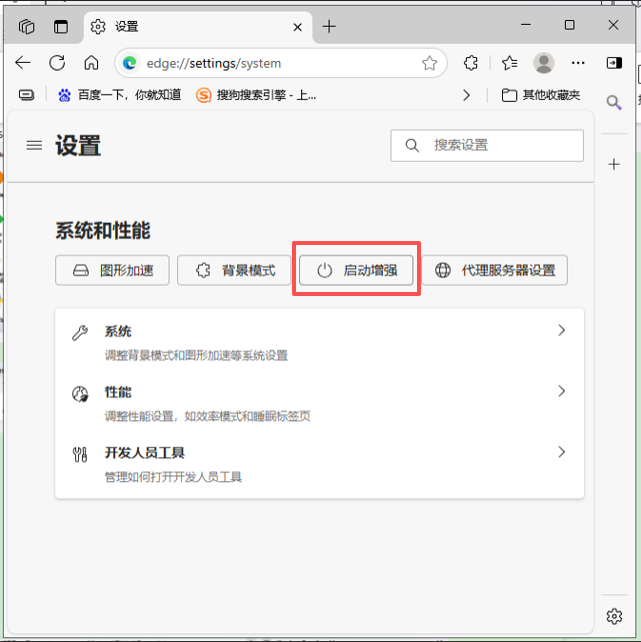Image resolution: width=641 pixels, height=642 pixels.
Task: Click the 性能 gauge icon
Action: (80, 394)
